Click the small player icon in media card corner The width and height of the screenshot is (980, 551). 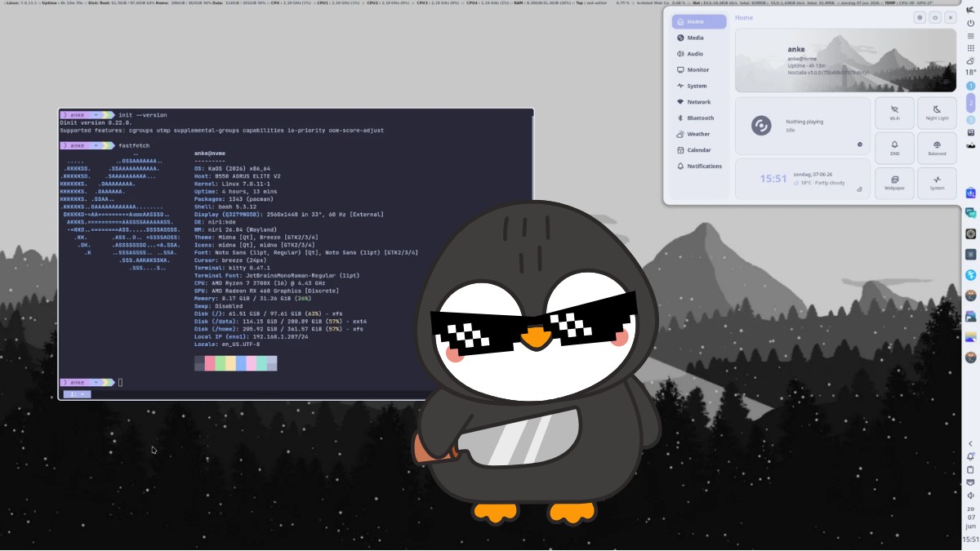860,144
